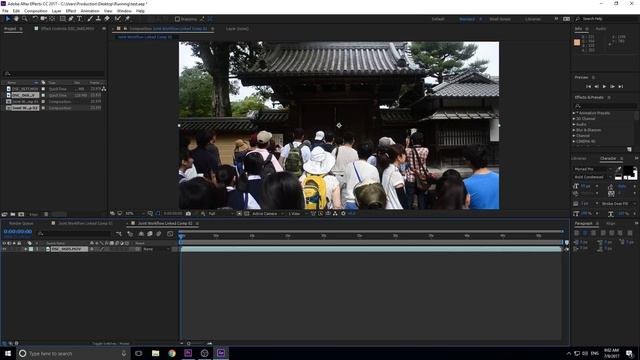Screen dimensions: 640x360
Task: Open File Explorer from the taskbar
Action: click(156, 353)
